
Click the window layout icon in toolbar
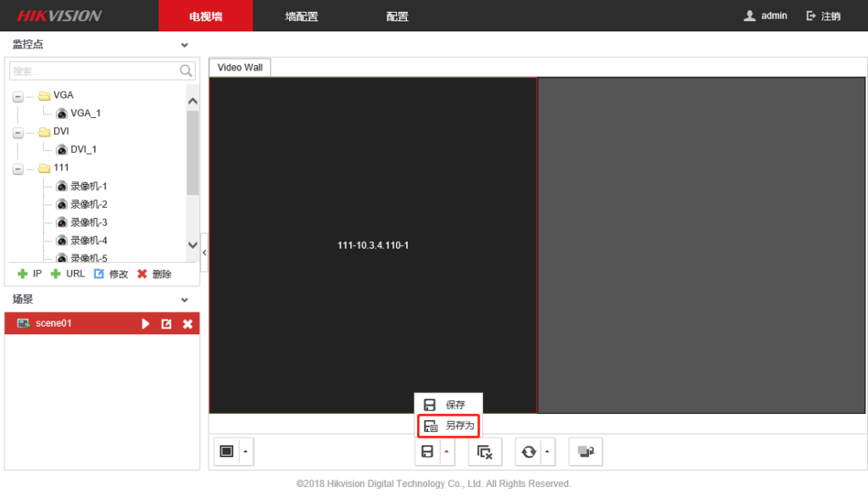226,451
